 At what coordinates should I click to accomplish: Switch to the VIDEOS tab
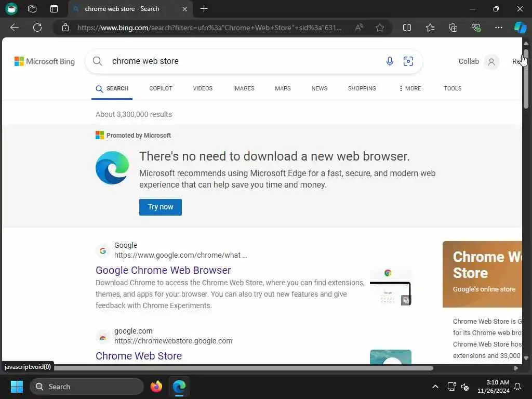[x=203, y=88]
